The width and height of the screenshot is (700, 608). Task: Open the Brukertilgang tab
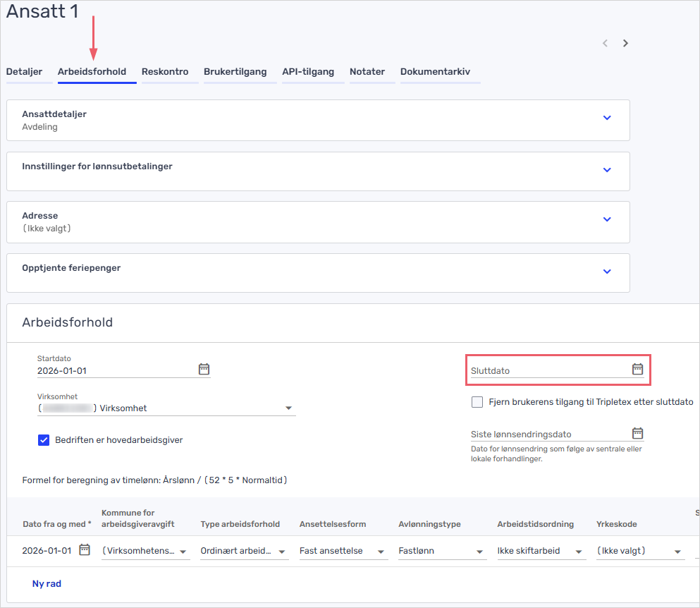point(235,72)
